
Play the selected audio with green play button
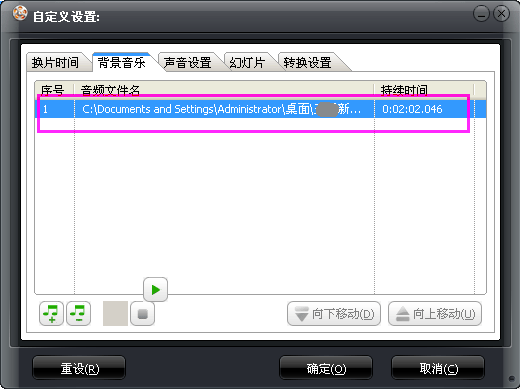click(155, 289)
